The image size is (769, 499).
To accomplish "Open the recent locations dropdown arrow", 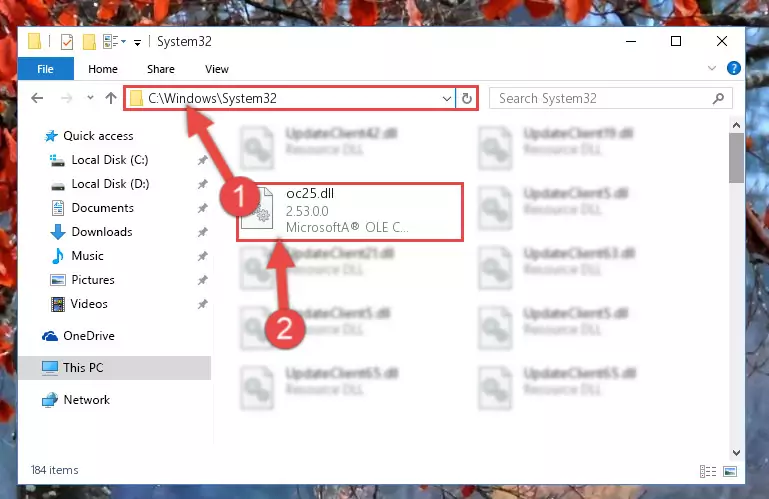I will 90,98.
